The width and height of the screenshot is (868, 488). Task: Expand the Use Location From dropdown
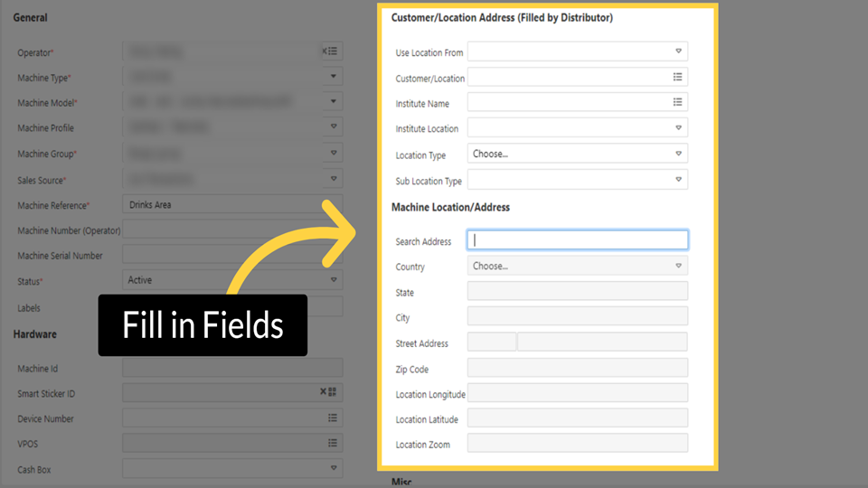(x=677, y=52)
